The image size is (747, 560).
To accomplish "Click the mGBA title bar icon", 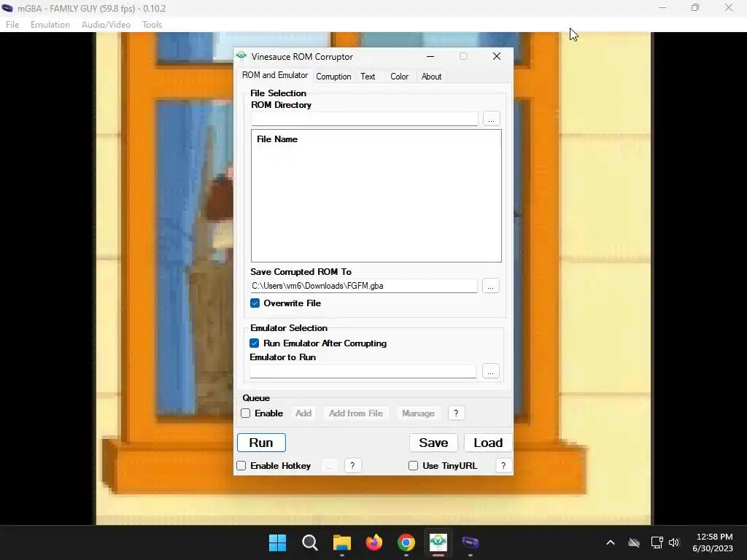I will click(x=7, y=8).
